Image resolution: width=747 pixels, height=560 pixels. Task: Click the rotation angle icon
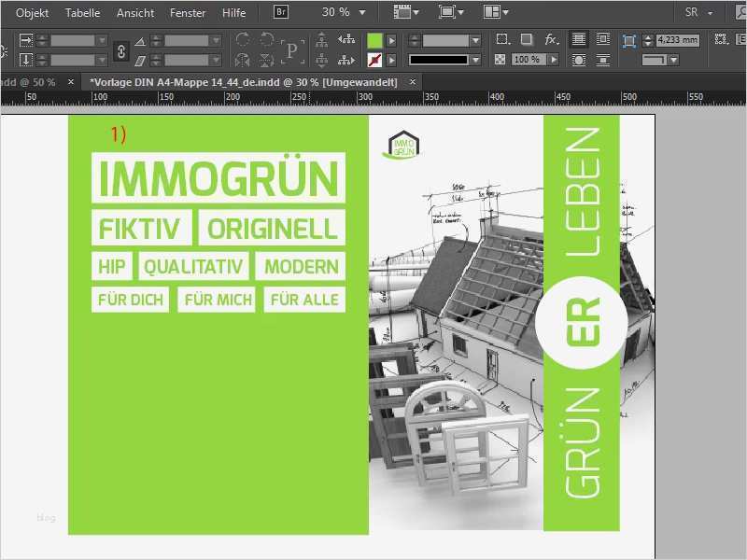click(x=139, y=41)
